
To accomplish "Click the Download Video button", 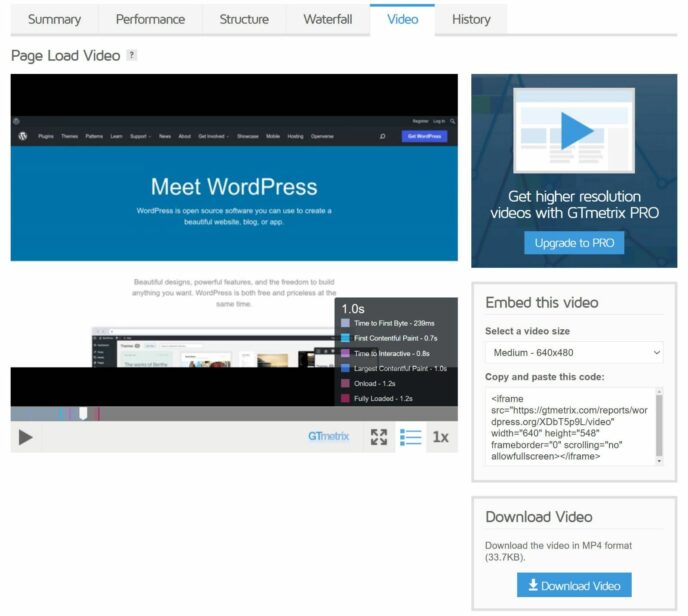I will coord(574,585).
